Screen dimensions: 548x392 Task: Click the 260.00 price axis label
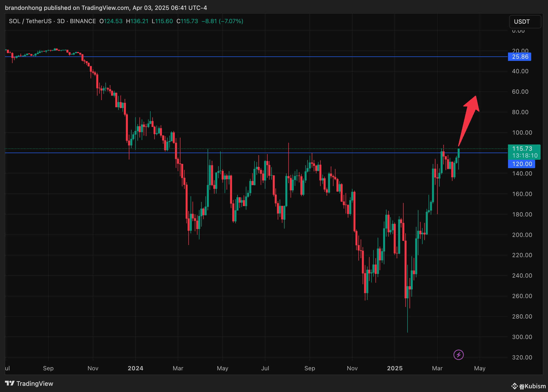(522, 296)
